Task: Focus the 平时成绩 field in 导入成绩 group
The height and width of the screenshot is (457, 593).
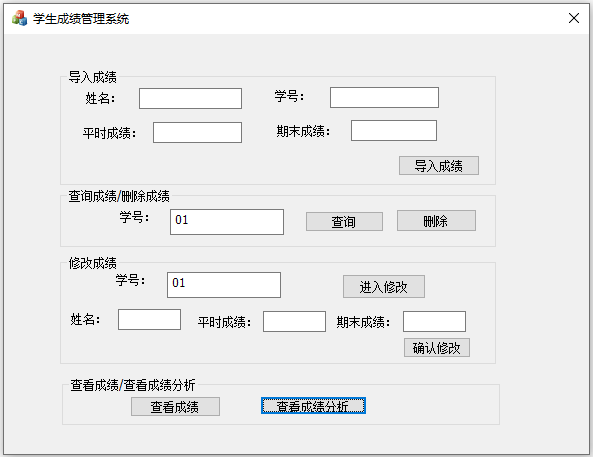Action: [x=197, y=132]
